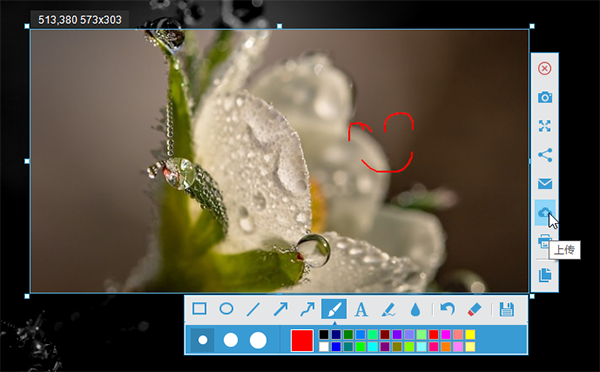
Task: Select the rectangle drawing tool
Action: (199, 308)
